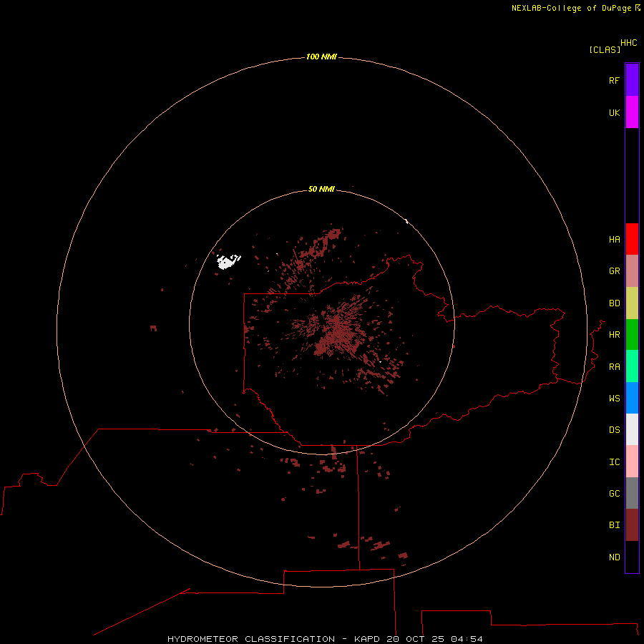Image resolution: width=644 pixels, height=644 pixels.
Task: Click the BD legend label
Action: (614, 303)
